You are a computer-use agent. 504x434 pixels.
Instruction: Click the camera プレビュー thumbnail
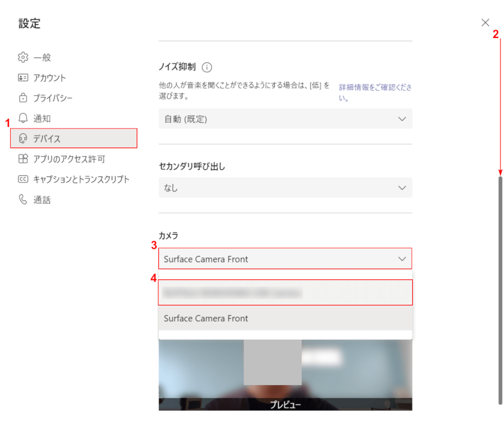pyautogui.click(x=285, y=375)
